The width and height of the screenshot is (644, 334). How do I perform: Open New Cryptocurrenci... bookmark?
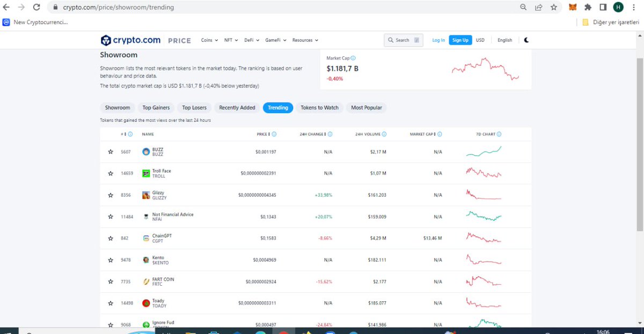pos(35,22)
